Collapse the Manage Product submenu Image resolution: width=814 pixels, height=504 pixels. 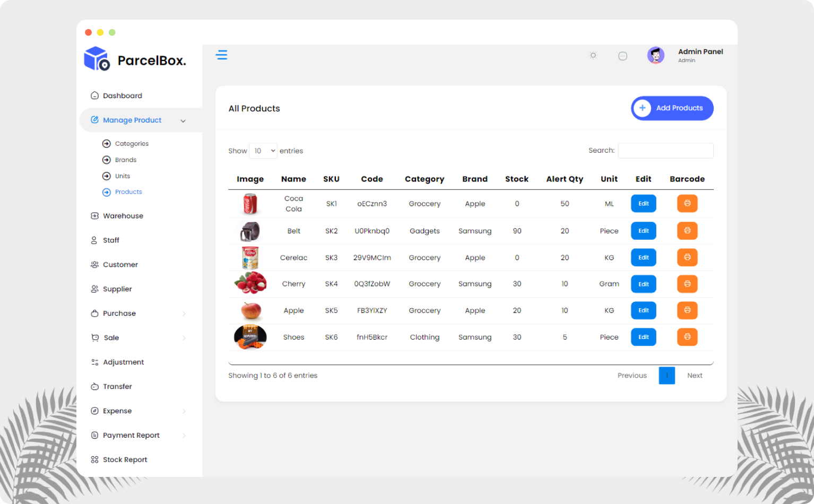(183, 120)
